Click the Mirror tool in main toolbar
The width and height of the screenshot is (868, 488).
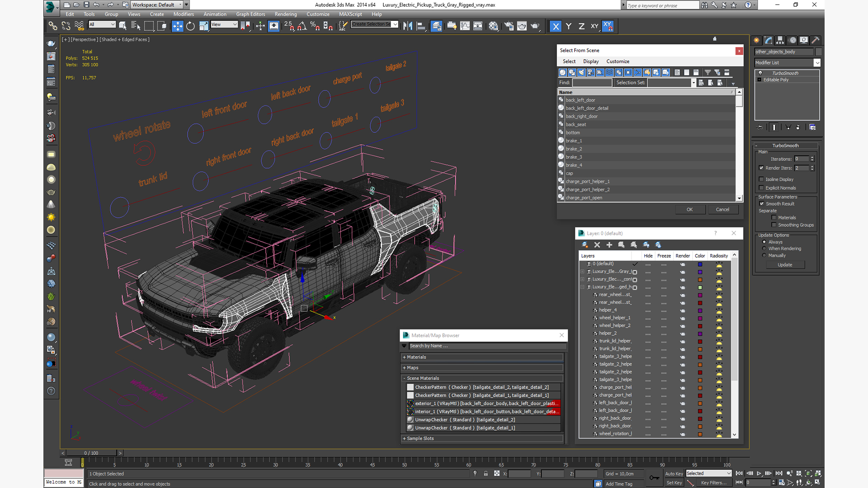tap(408, 26)
